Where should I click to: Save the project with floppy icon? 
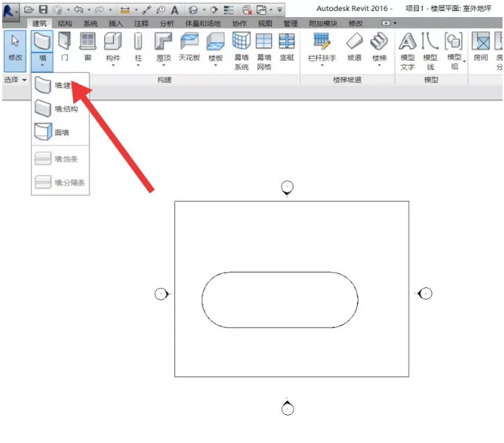[x=43, y=10]
